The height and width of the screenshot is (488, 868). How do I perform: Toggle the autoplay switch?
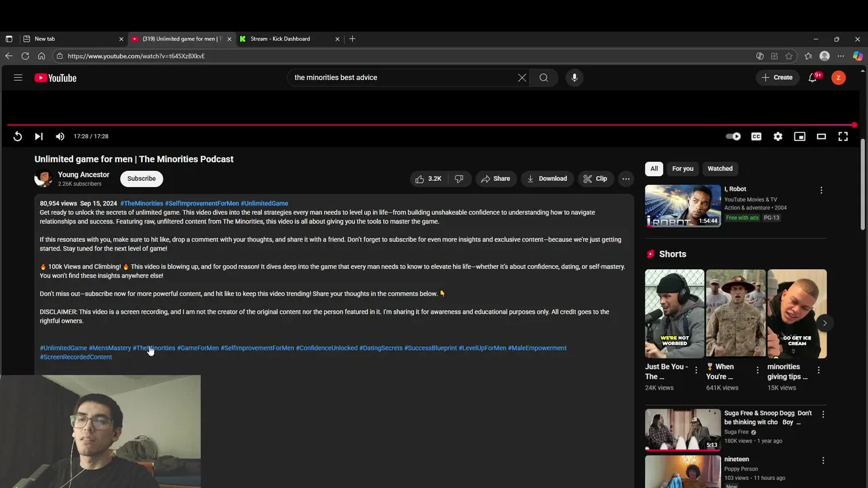734,137
